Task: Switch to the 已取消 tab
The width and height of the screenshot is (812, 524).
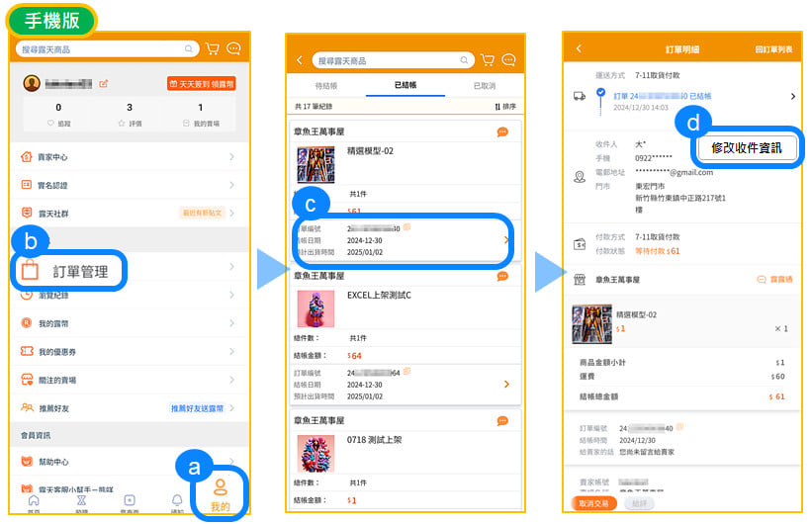Action: pos(485,86)
